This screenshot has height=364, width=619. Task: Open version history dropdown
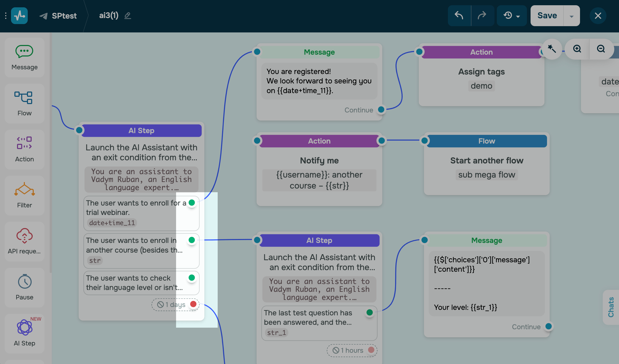point(511,16)
